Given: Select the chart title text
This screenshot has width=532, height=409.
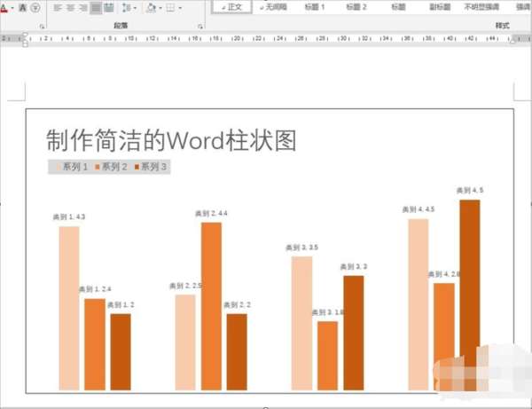Looking at the screenshot, I should click(171, 140).
